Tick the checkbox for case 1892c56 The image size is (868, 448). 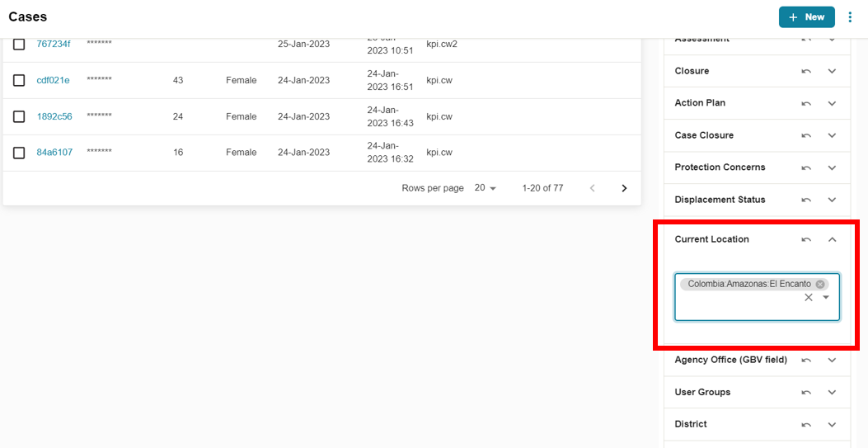[x=19, y=116]
